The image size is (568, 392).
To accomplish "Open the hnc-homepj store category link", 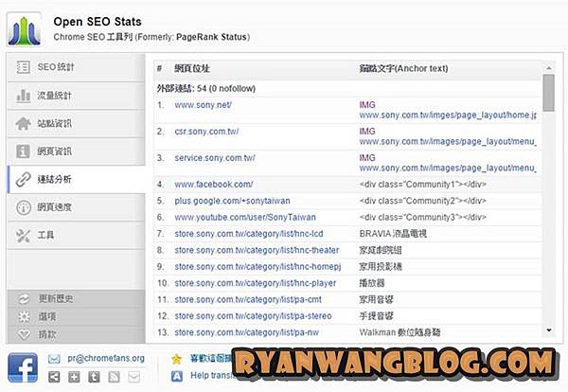I will coord(257,267).
